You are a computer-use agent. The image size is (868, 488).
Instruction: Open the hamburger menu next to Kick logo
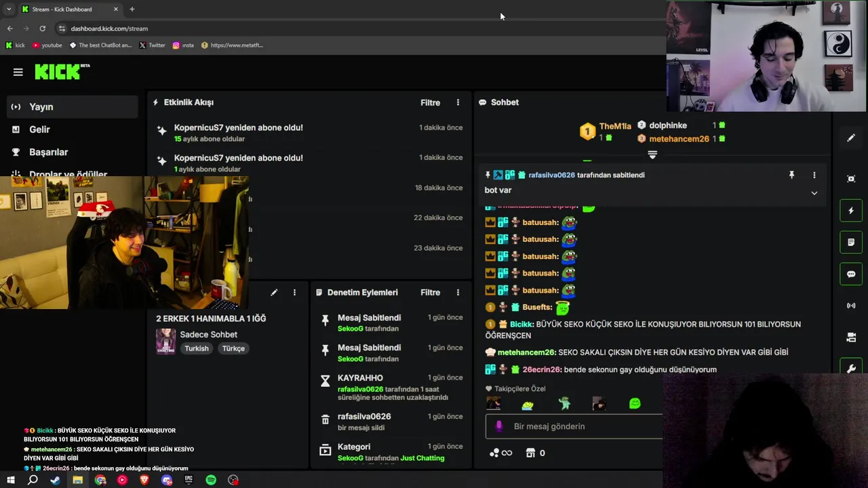point(18,72)
